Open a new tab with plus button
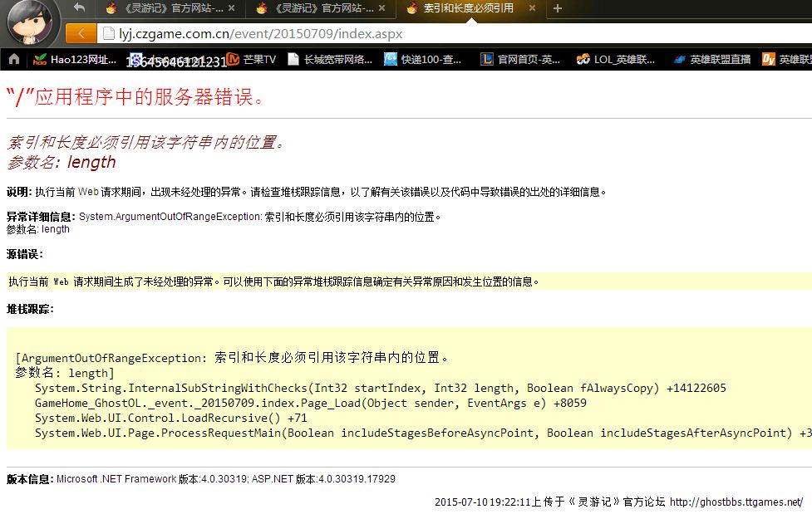Viewport: 812px width, 514px height. 558,8
